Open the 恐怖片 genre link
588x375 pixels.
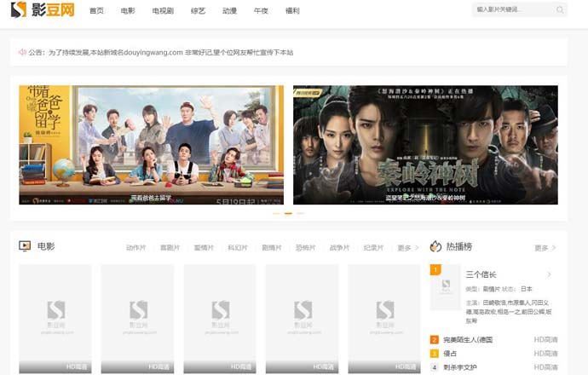pos(305,248)
